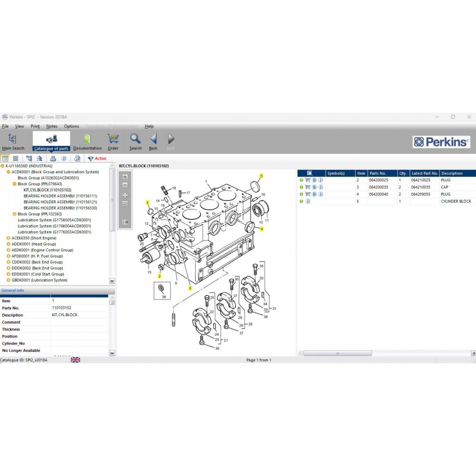Zoom in on the cylinder block diagram
Screen dimensions: 476x476
(125, 176)
